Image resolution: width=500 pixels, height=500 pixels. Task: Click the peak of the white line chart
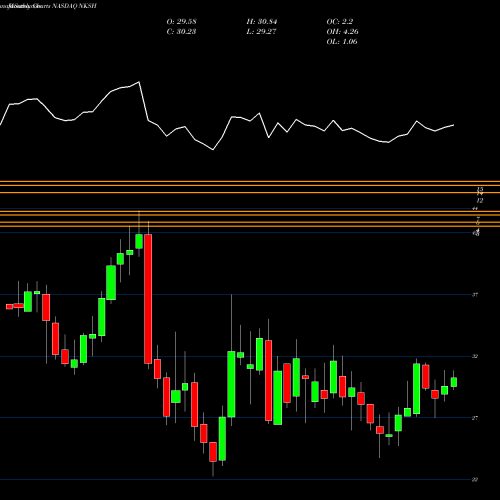(139, 82)
